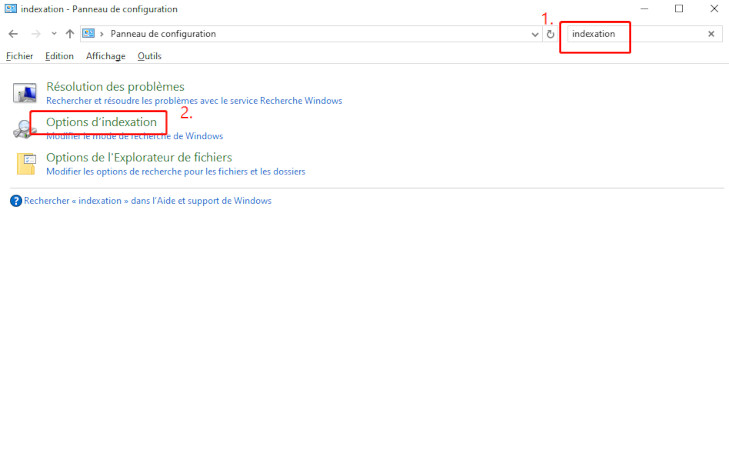Click Modifier les options de recherche pour les fichiers
This screenshot has height=450, width=729.
176,172
